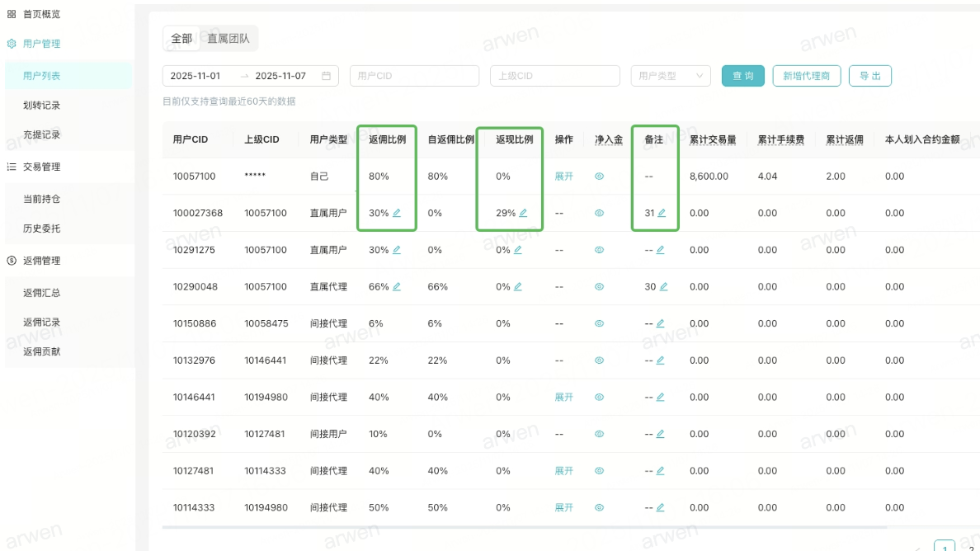Toggle net deposit eye for user 10150886
Screen dimensions: 980x551
[600, 323]
